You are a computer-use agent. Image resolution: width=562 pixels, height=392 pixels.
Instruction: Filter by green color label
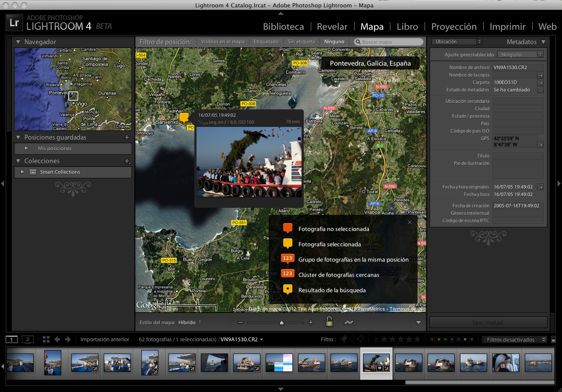[446, 339]
